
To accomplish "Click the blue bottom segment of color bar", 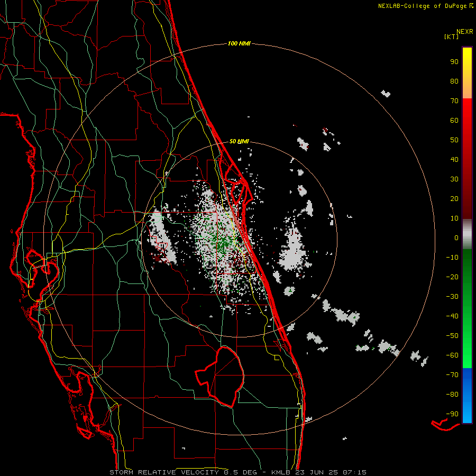I will point(467,396).
